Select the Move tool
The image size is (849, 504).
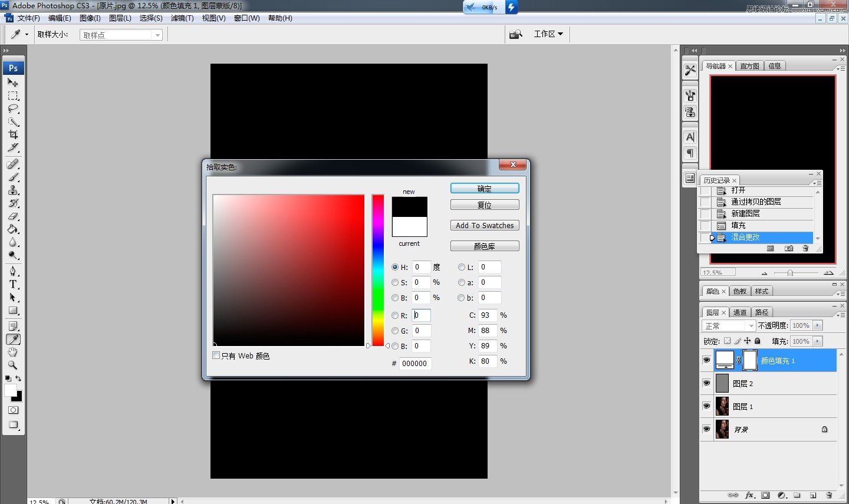[x=13, y=83]
